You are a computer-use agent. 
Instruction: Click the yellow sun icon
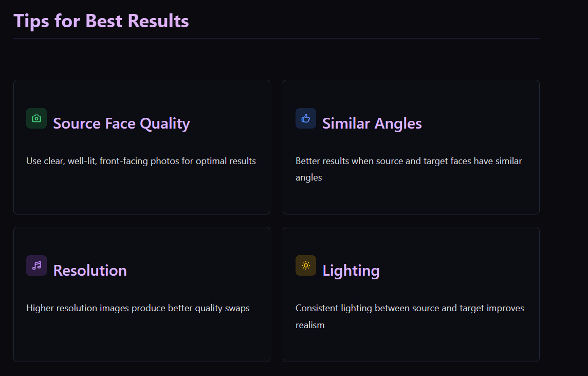click(306, 265)
